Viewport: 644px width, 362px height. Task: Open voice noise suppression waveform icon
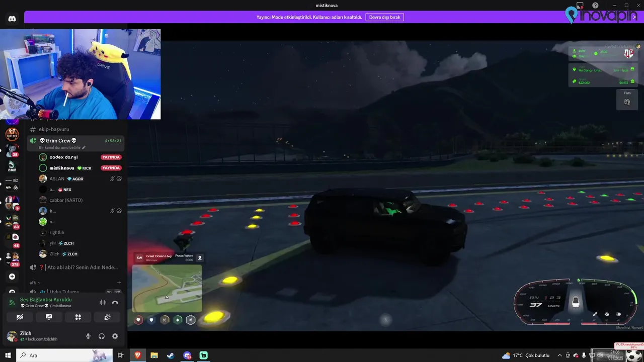click(x=103, y=302)
